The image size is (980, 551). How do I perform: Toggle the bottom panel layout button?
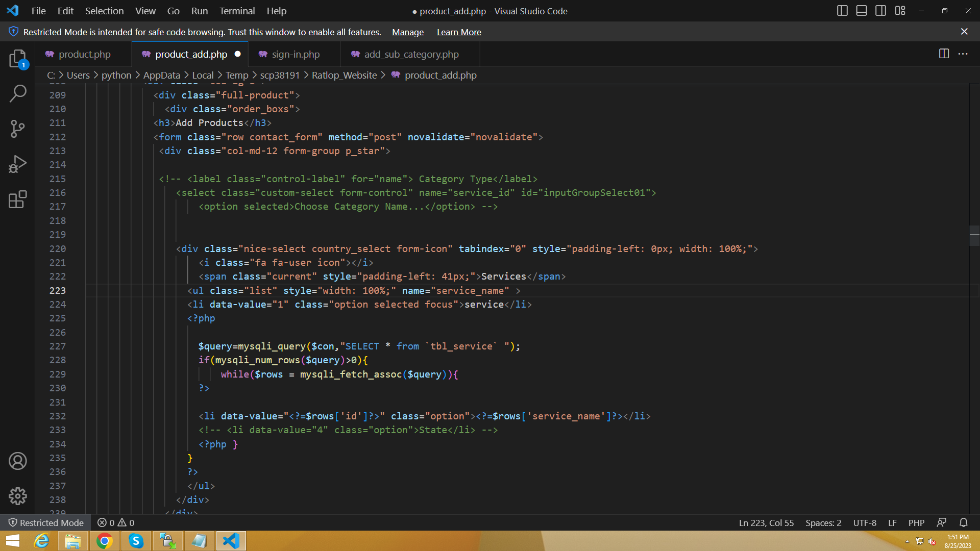click(862, 11)
